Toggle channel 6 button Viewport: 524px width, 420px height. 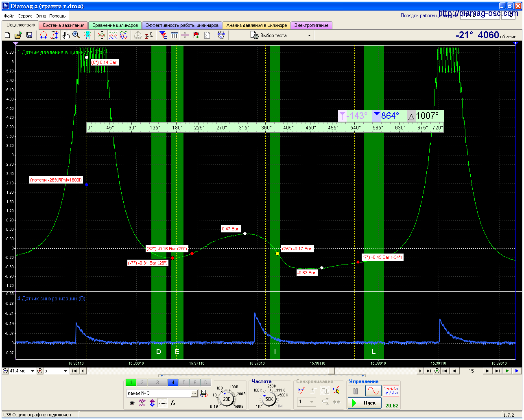coord(195,383)
